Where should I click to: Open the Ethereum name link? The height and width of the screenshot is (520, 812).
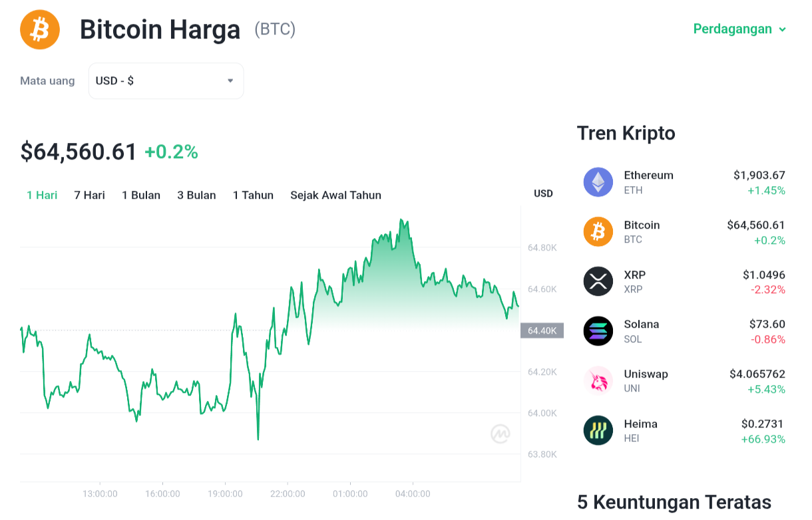648,175
